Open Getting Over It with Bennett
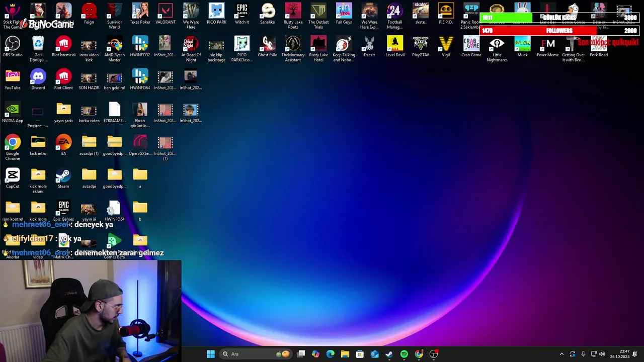The width and height of the screenshot is (644, 362). [x=573, y=49]
